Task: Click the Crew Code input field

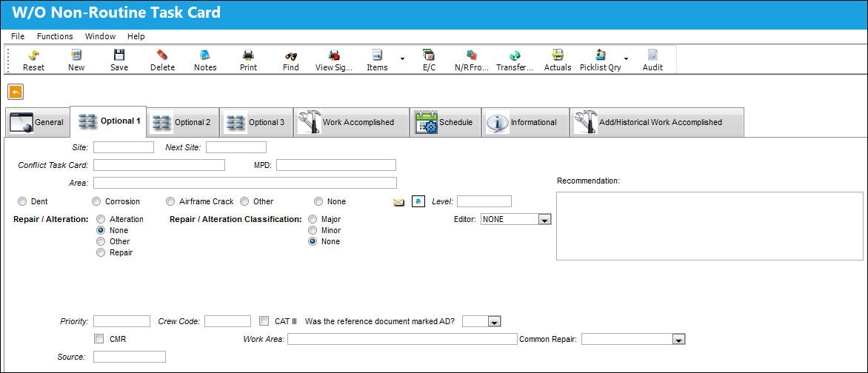Action: coord(227,321)
